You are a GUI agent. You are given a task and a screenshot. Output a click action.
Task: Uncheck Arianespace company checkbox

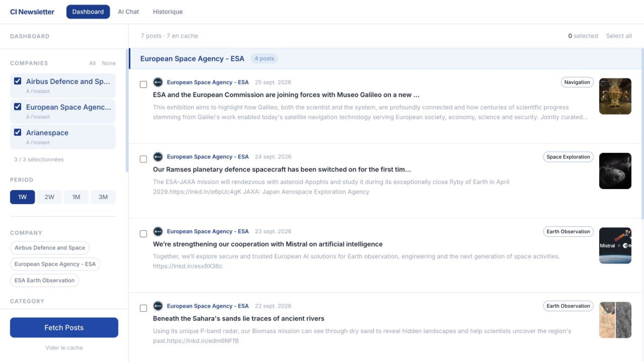pyautogui.click(x=18, y=132)
